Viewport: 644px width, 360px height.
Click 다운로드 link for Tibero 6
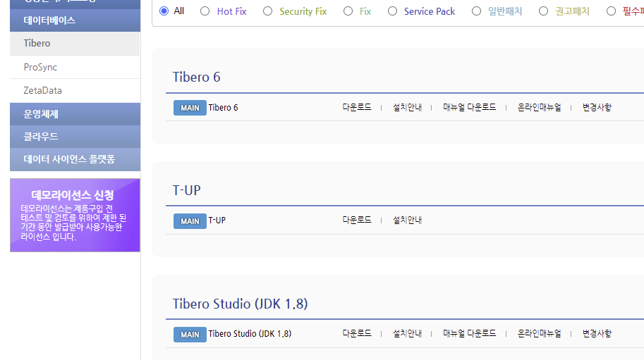coord(356,107)
